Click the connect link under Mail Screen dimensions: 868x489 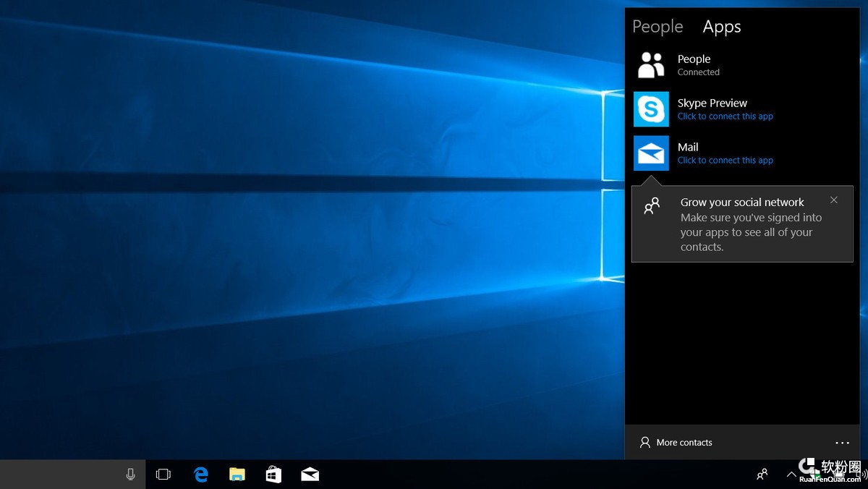(725, 161)
